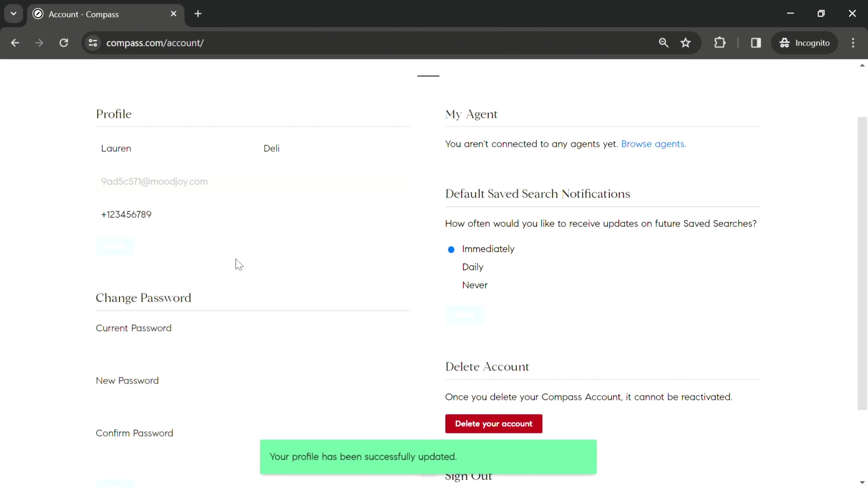Follow the Browse agents link
Viewport: 868px width, 488px height.
point(653,144)
